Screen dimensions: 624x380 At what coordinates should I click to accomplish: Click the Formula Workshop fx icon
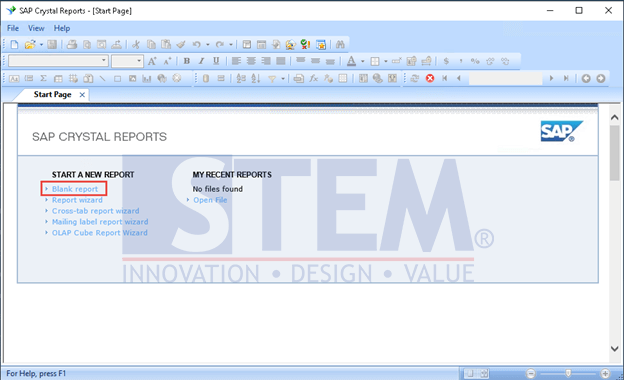click(314, 78)
